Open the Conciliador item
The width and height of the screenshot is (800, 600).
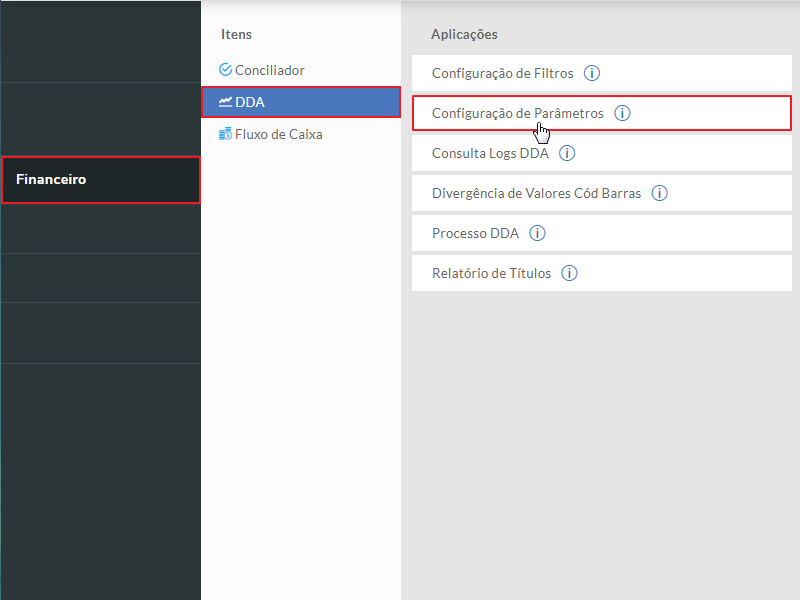[x=269, y=70]
